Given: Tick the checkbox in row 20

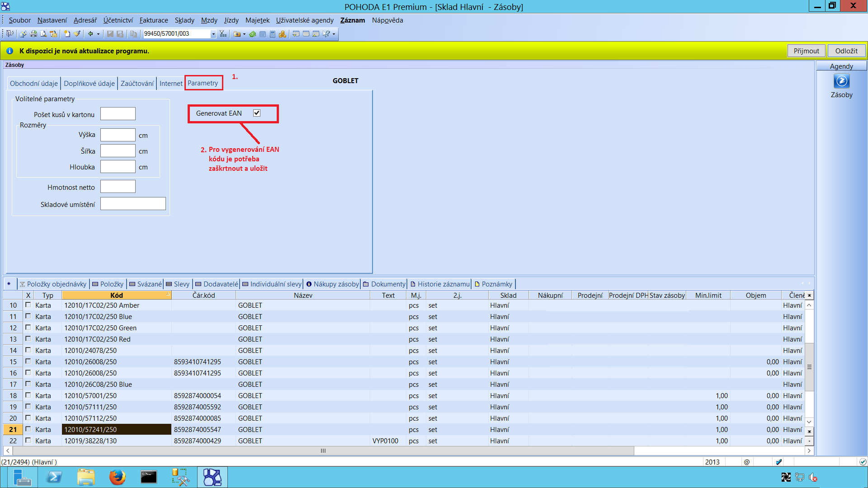Looking at the screenshot, I should pyautogui.click(x=28, y=418).
